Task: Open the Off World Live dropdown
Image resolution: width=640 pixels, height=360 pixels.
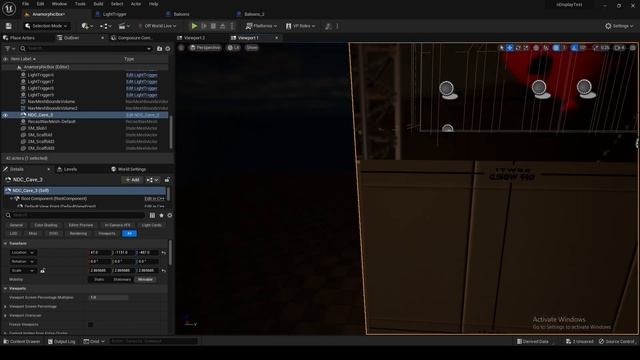Action: (x=158, y=26)
